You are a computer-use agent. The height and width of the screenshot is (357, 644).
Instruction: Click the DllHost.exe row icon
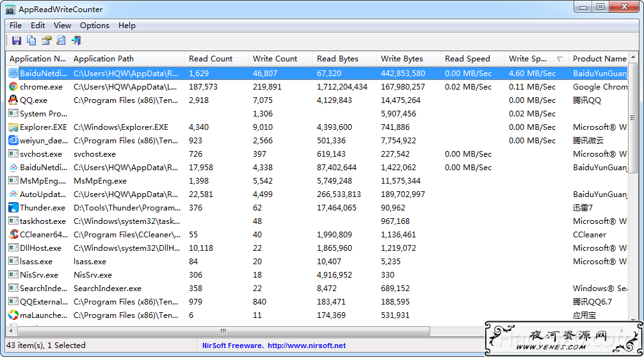coord(13,248)
